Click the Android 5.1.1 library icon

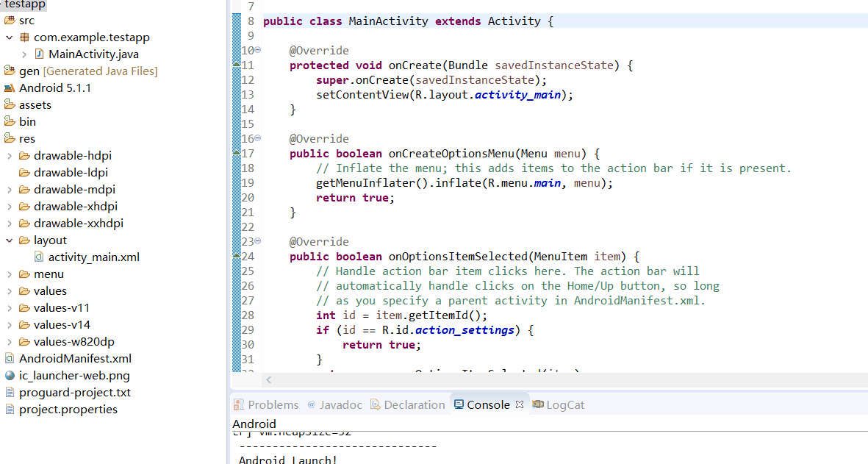tap(10, 88)
